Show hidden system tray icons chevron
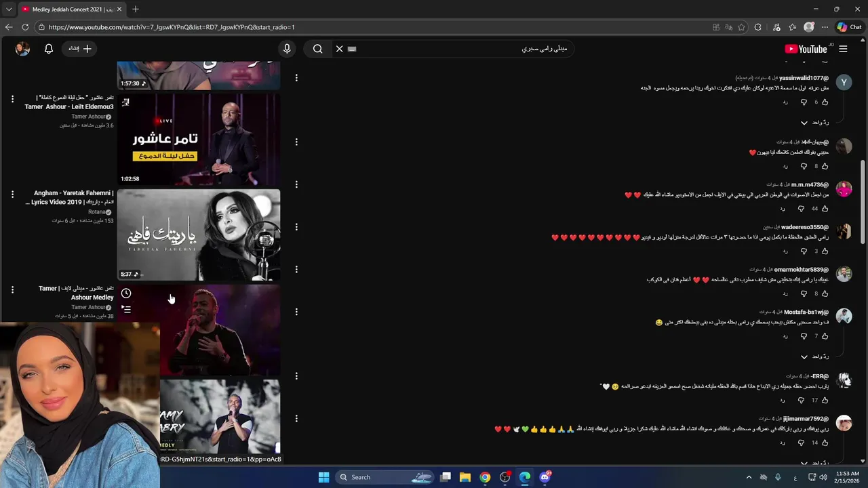 [749, 477]
